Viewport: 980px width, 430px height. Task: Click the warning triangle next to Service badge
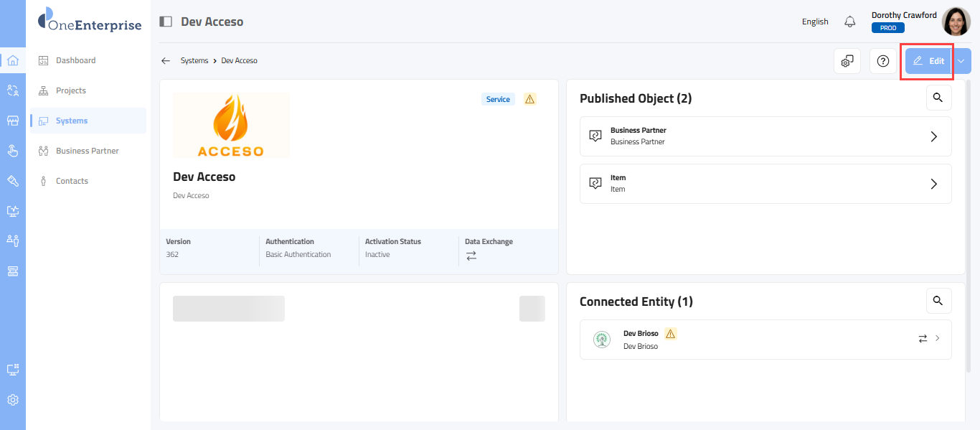coord(529,99)
